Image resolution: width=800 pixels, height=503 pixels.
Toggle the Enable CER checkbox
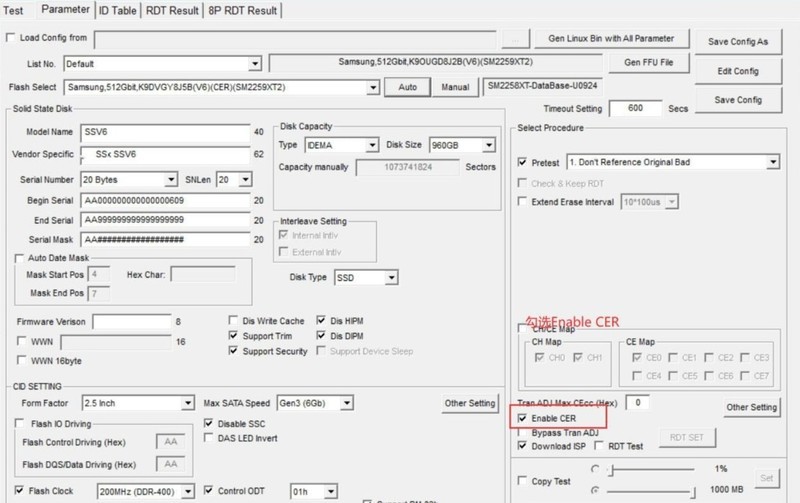522,418
